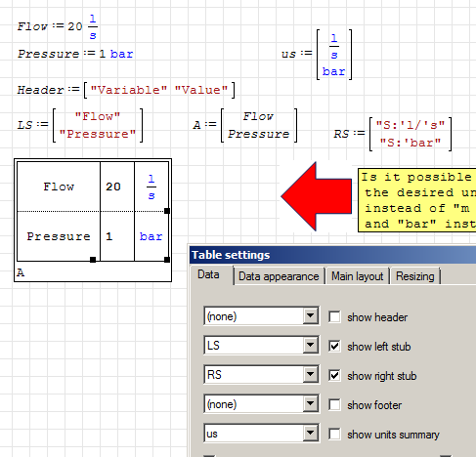476x457 pixels.
Task: Open the header variable dropdown showing (none)
Action: click(x=261, y=315)
